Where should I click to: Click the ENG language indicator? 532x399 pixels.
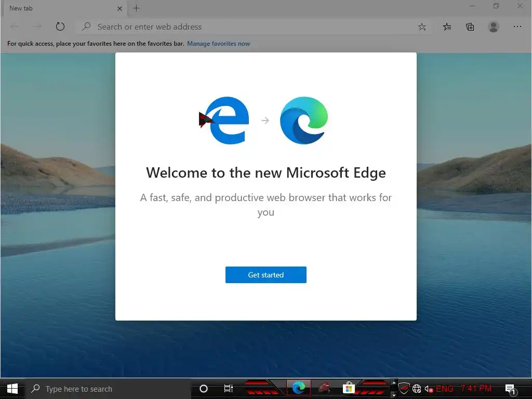(x=445, y=389)
